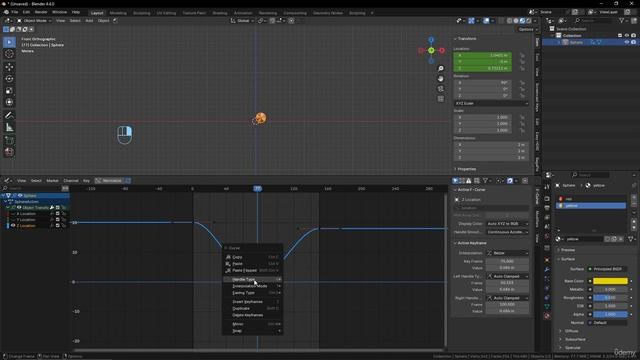
Task: Open the Modeling workspace tab
Action: click(x=118, y=13)
